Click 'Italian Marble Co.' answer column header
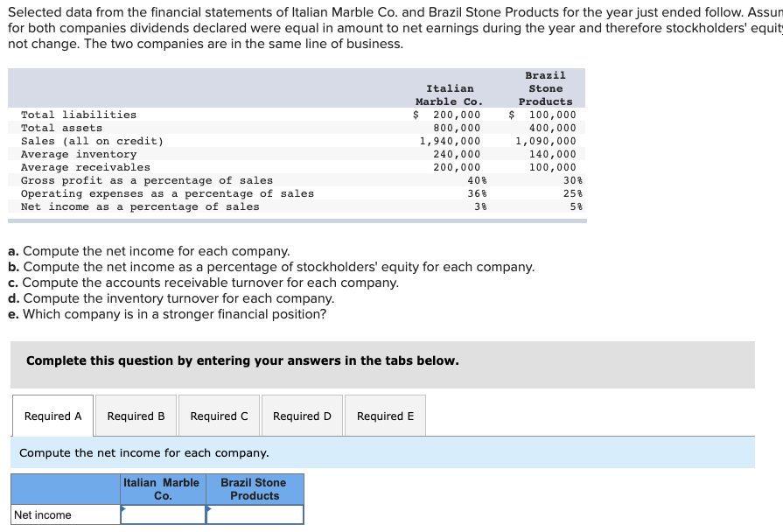This screenshot has width=783, height=532. point(164,489)
